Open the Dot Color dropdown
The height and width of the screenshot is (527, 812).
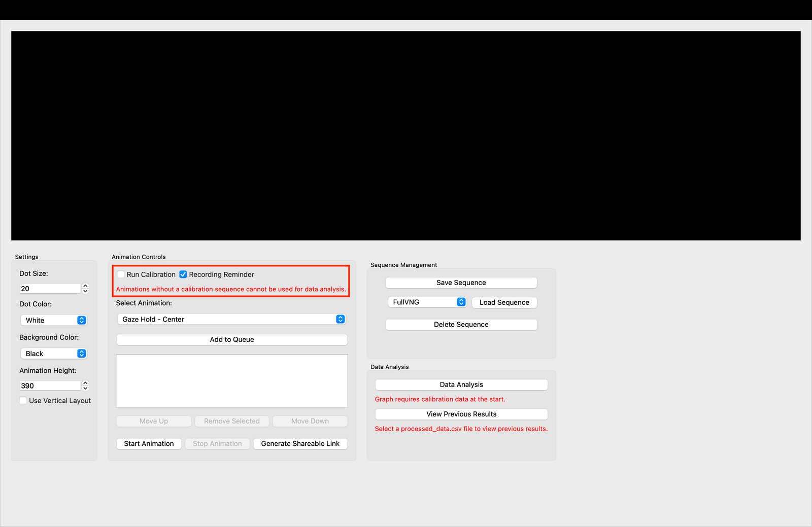tap(81, 320)
